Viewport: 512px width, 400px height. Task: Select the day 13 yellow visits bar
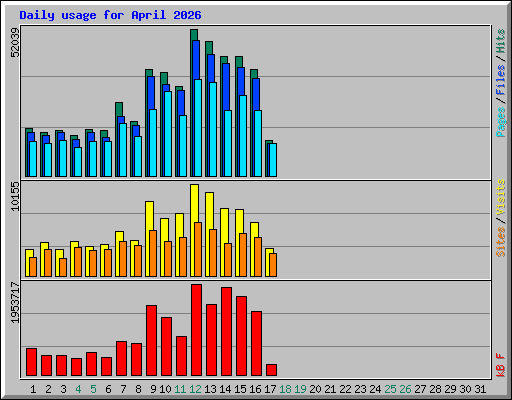(x=210, y=211)
